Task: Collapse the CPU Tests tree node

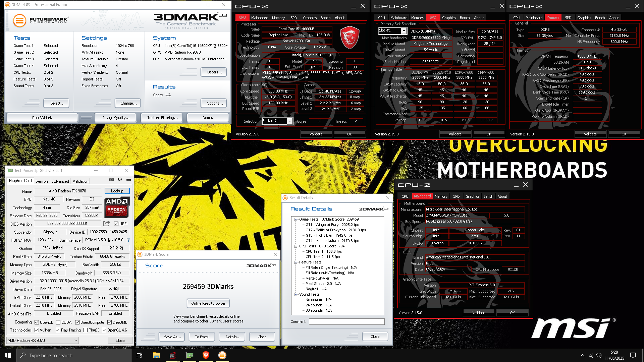Action: tap(296, 246)
